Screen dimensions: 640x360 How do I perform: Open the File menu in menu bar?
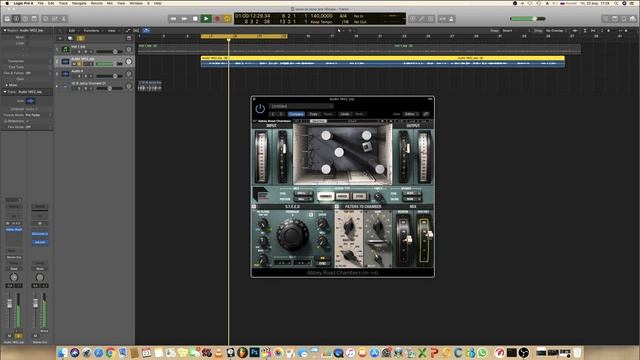(x=40, y=3)
